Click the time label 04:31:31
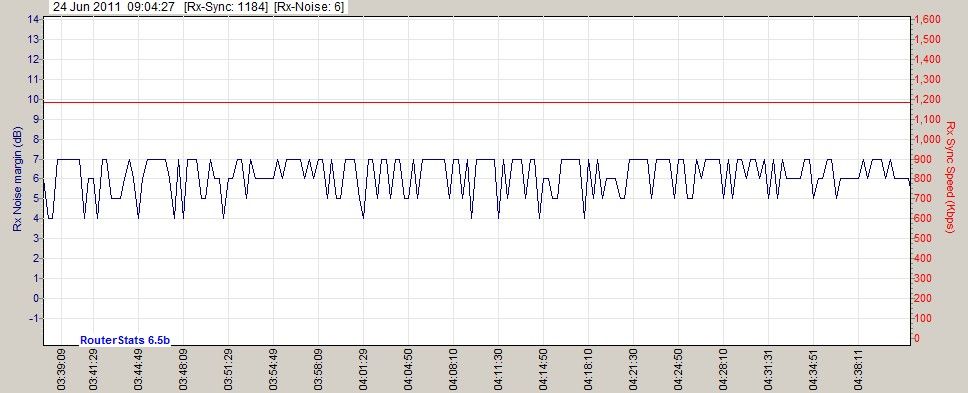 pyautogui.click(x=769, y=370)
